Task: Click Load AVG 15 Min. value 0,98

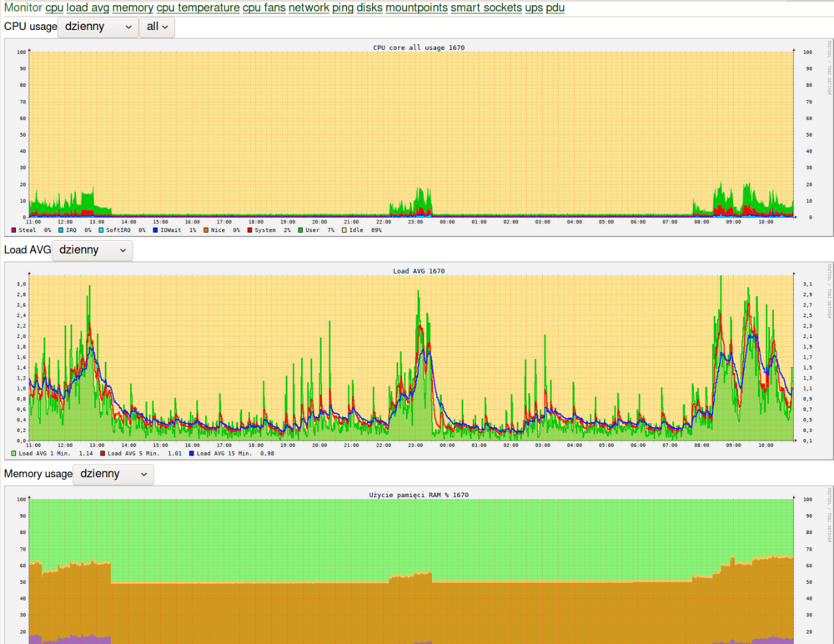Action: pos(267,454)
